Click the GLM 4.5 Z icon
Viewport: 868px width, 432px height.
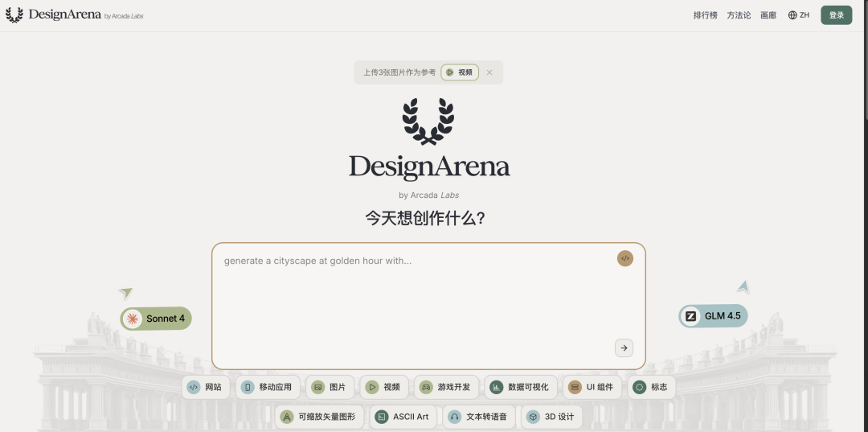(x=691, y=316)
